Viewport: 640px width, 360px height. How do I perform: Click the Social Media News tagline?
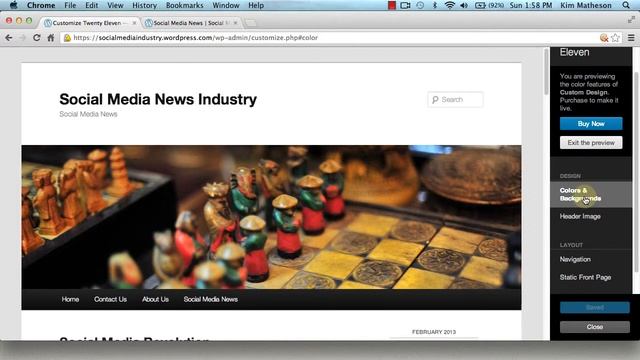coord(88,114)
